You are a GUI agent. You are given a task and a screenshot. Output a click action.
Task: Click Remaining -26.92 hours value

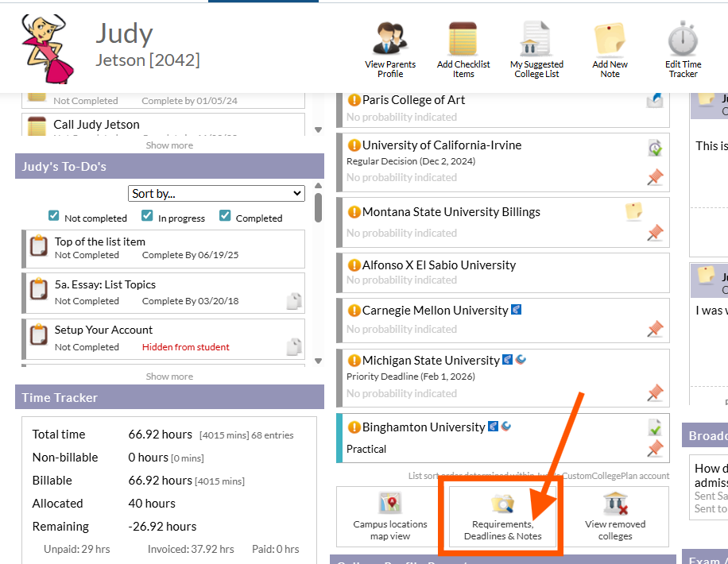pos(162,527)
